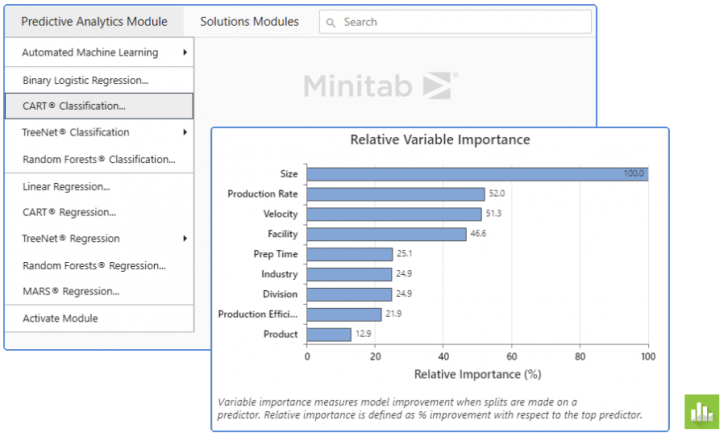
Task: Click the Prep Time bar
Action: click(350, 254)
